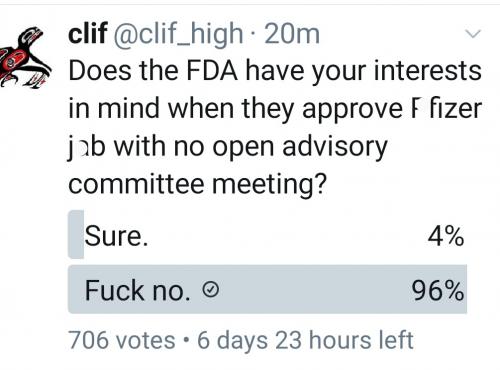The height and width of the screenshot is (370, 500).
Task: Select the 'Sure.' poll option
Action: pyautogui.click(x=267, y=235)
